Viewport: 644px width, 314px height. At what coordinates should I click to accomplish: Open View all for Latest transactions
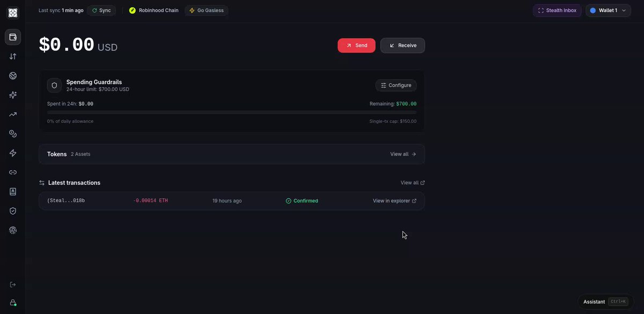point(413,182)
